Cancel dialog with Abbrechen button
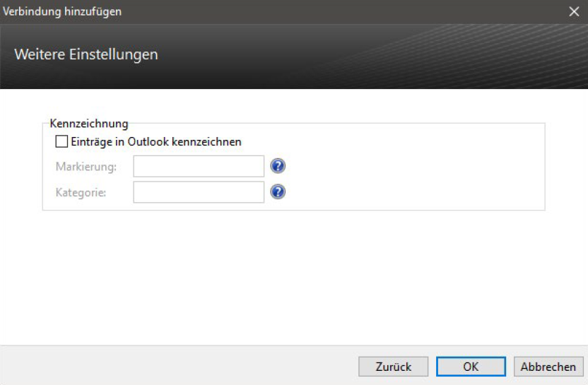This screenshot has height=385, width=588. point(548,366)
